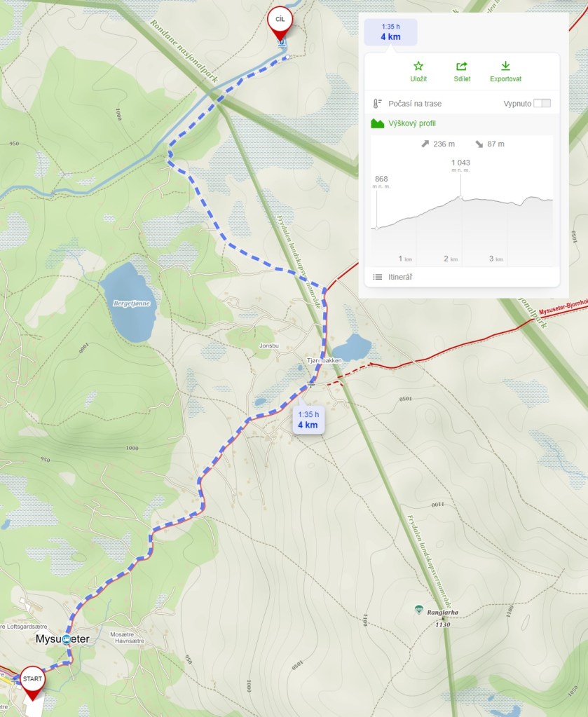Click the Uložit star icon
The height and width of the screenshot is (717, 588).
coord(418,67)
